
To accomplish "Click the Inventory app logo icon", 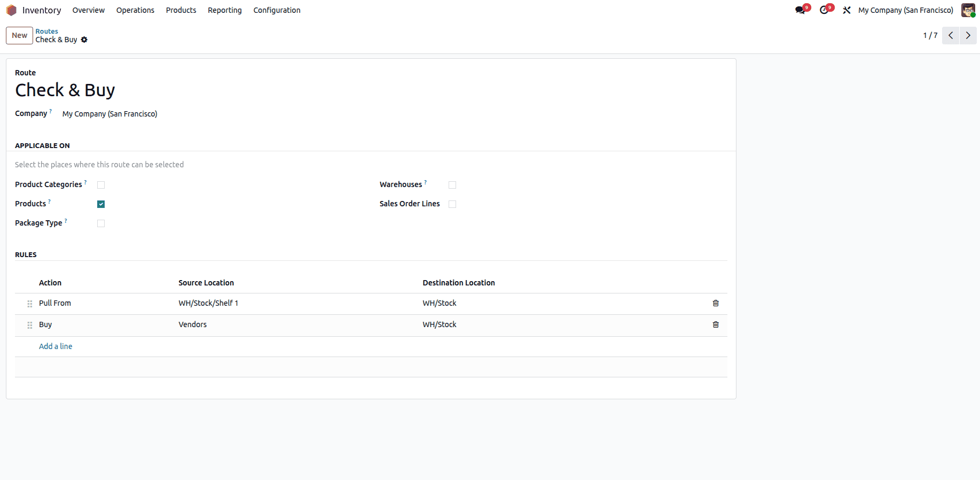I will coord(11,10).
